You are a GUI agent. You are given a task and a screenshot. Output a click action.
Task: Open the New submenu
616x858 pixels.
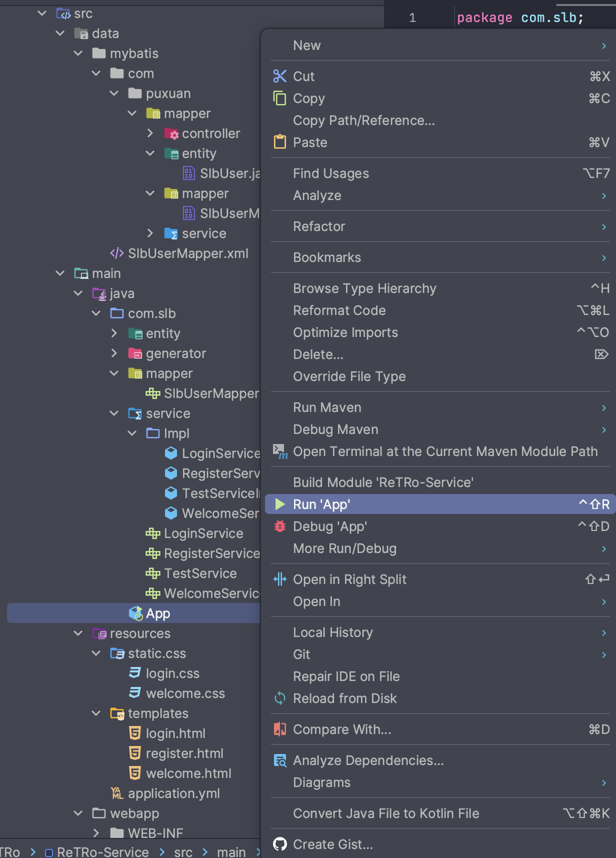(x=440, y=45)
